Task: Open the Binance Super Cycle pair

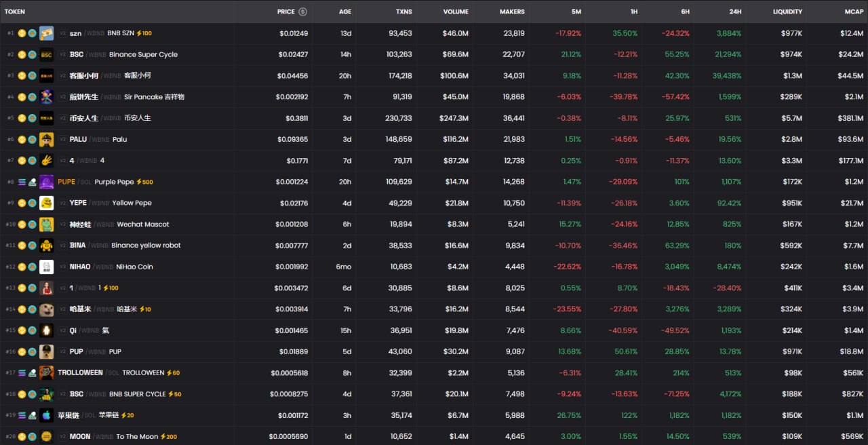Action: [143, 54]
